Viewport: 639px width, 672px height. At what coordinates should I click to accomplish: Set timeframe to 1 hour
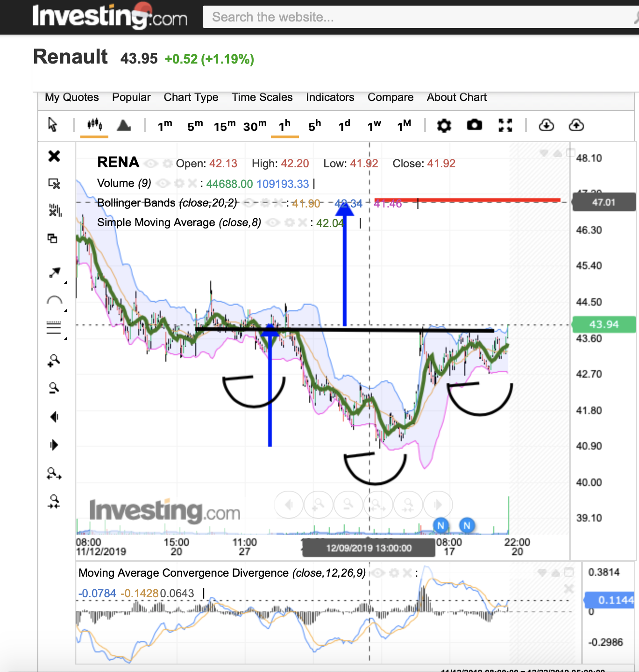click(x=284, y=126)
